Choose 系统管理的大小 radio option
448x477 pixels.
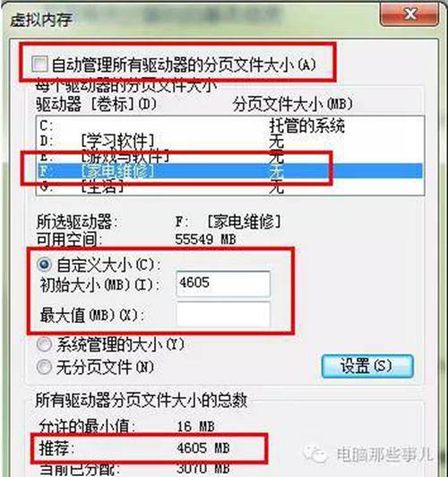click(45, 344)
